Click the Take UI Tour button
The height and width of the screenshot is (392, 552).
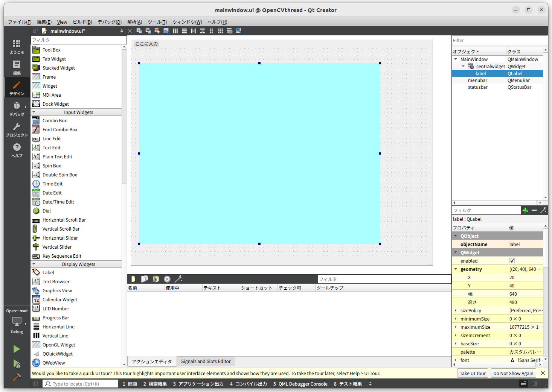[473, 373]
